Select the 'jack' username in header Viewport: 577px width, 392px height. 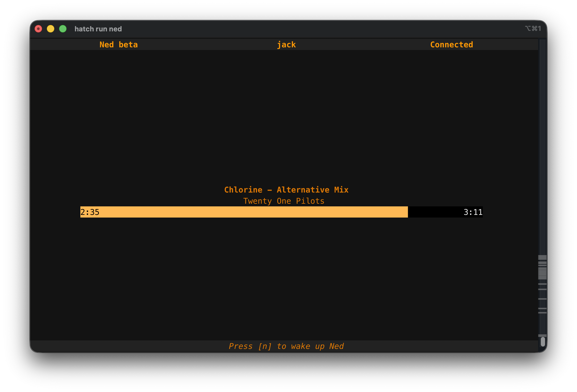286,44
